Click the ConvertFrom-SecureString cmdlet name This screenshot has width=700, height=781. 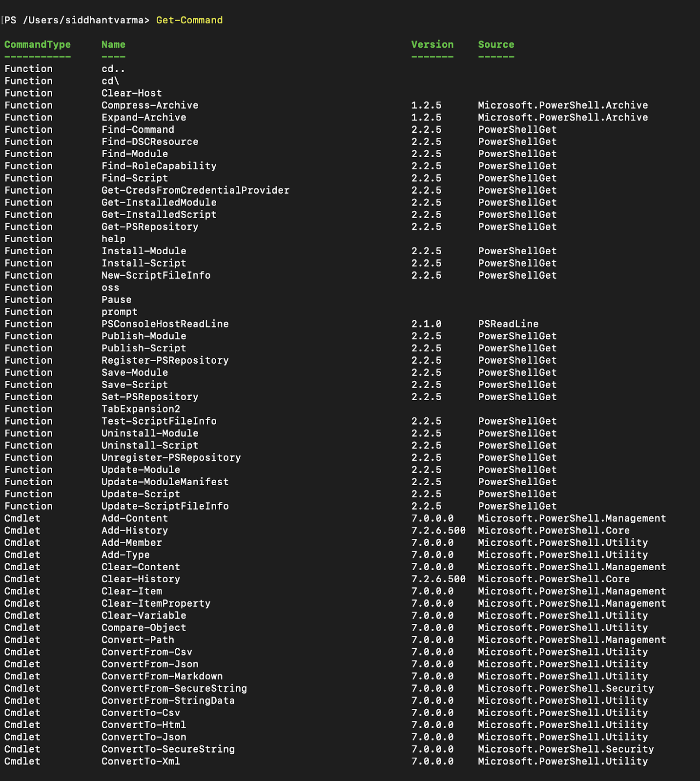coord(174,689)
